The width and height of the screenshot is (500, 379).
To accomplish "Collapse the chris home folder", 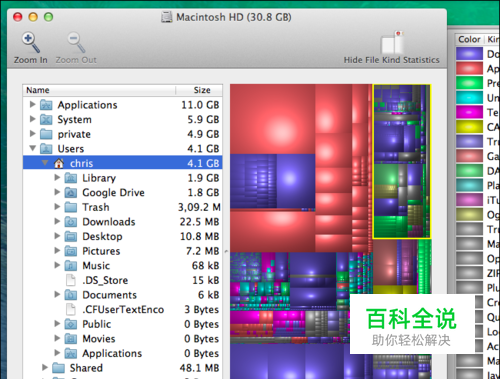I will (x=45, y=163).
